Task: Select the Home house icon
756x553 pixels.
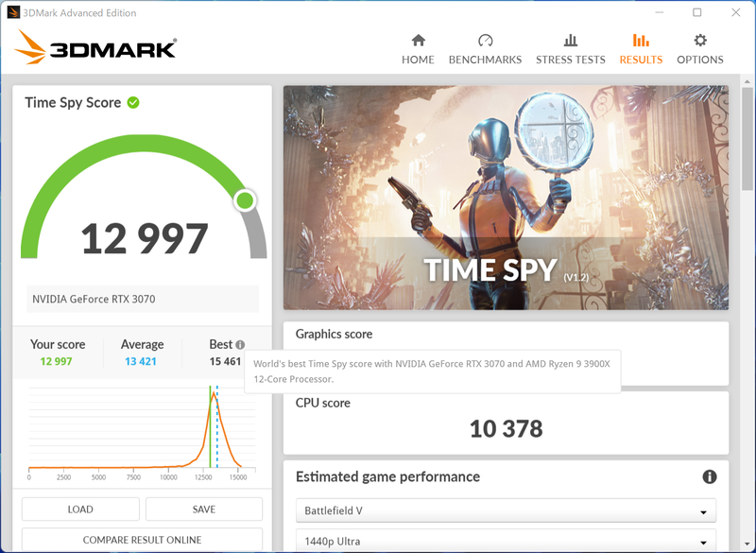Action: point(418,42)
